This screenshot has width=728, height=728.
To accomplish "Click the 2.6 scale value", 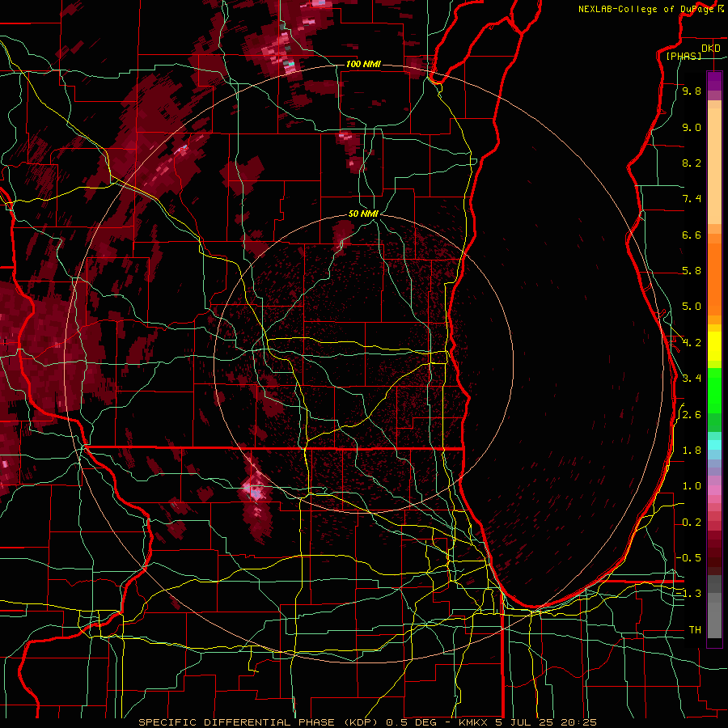I will pyautogui.click(x=692, y=415).
